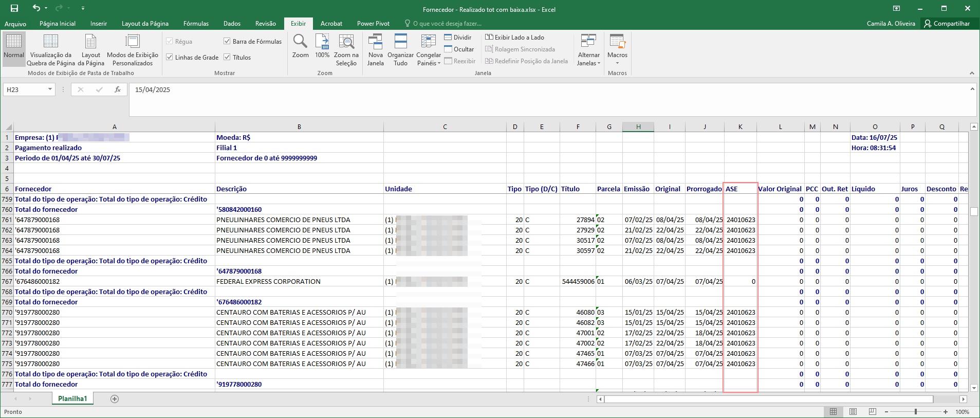
Task: Click horizontal scrollbar right arrow
Action: (964, 399)
